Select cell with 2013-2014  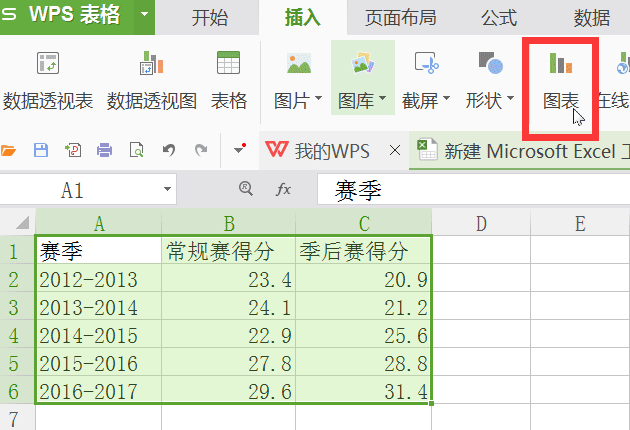[99, 307]
